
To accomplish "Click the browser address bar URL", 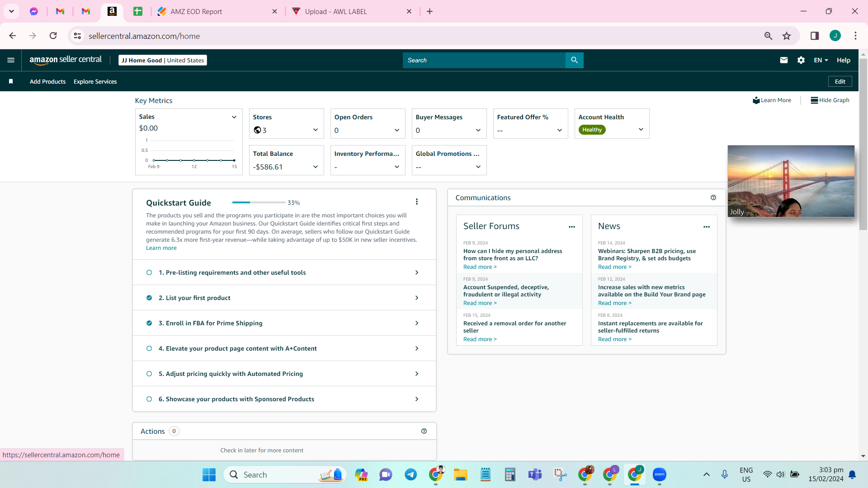I will 144,36.
